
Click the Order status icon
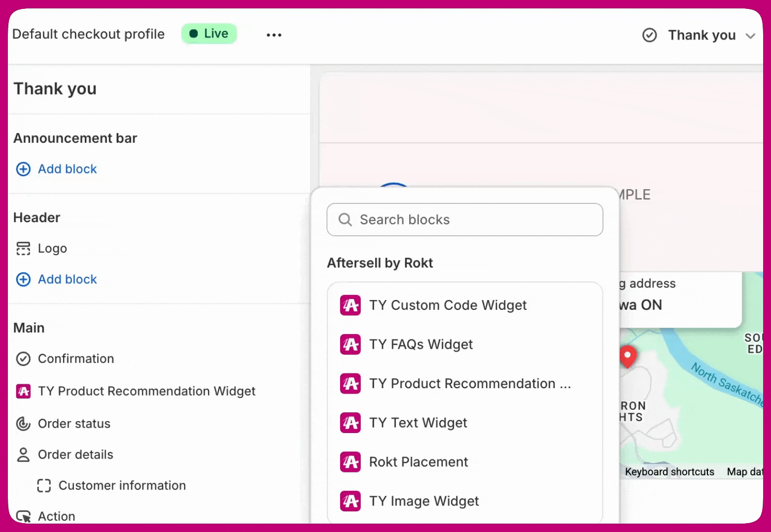click(23, 424)
